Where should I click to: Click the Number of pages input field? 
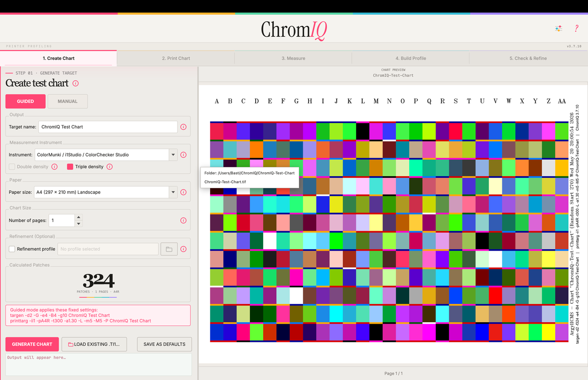[62, 220]
